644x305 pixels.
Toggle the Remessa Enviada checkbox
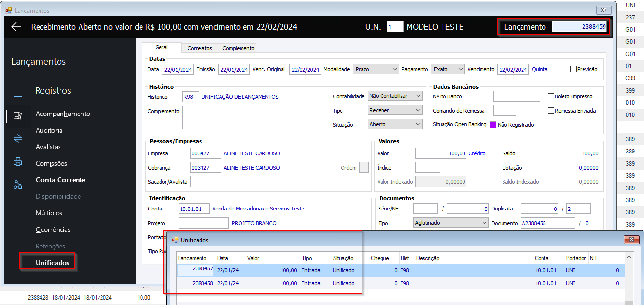(x=551, y=111)
